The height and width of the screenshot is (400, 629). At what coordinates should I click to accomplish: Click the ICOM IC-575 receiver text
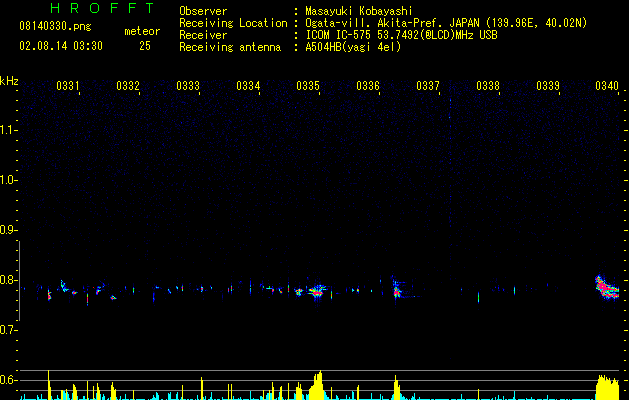click(401, 35)
